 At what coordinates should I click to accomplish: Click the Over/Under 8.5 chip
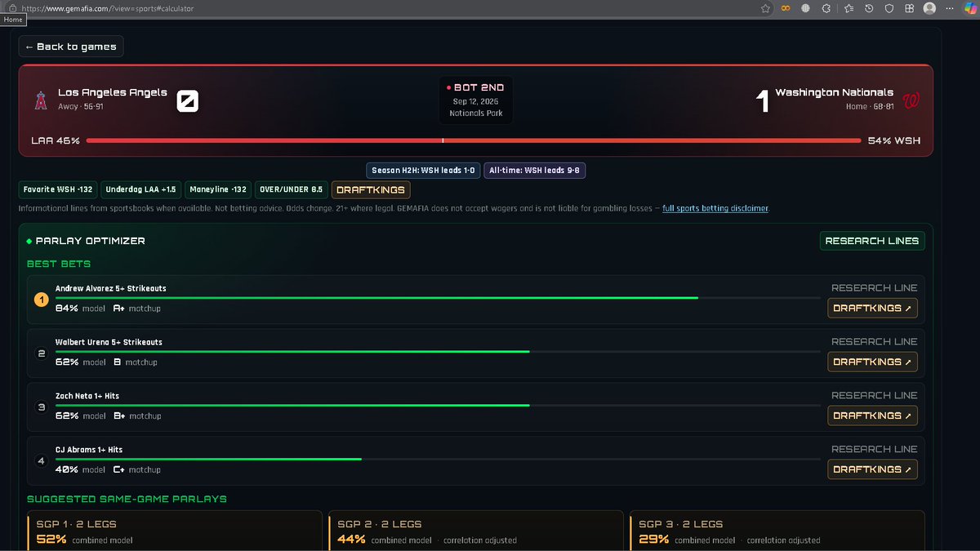click(x=292, y=189)
